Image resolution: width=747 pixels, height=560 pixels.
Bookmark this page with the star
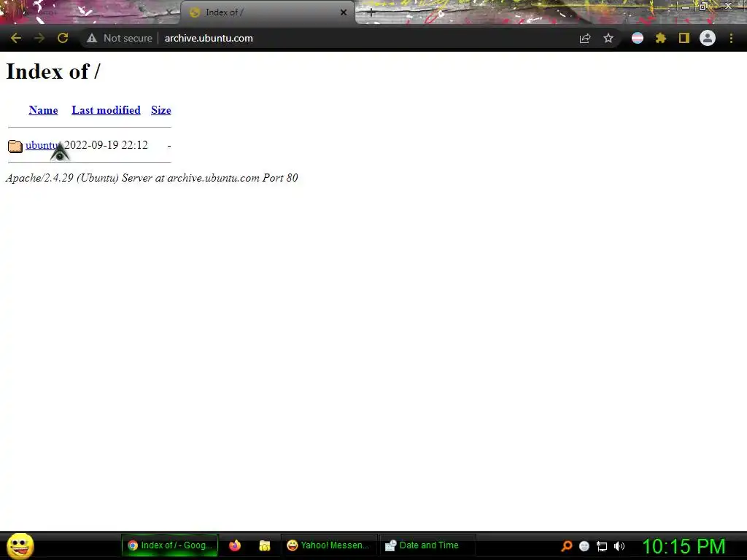pos(608,38)
